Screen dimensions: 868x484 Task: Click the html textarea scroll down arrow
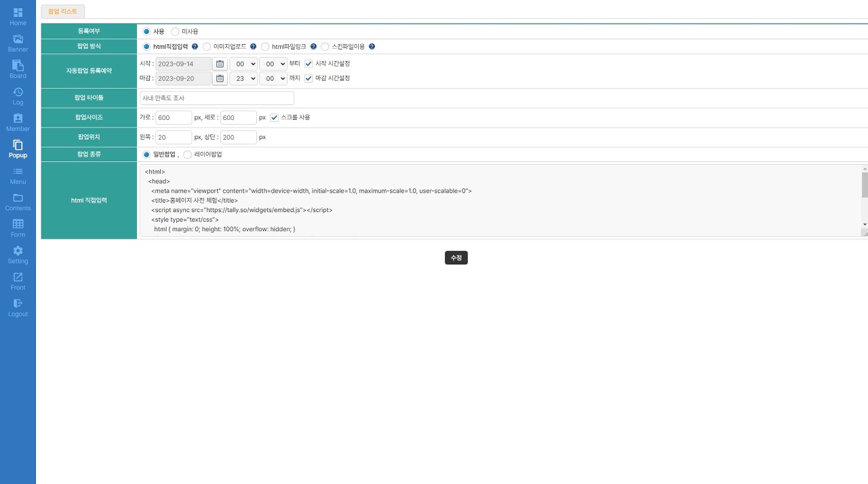pos(865,224)
